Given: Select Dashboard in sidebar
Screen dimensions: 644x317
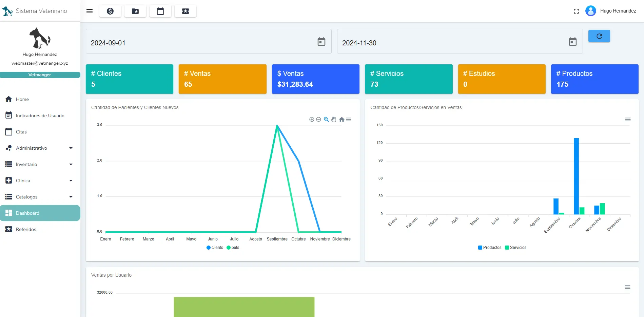Looking at the screenshot, I should point(40,213).
